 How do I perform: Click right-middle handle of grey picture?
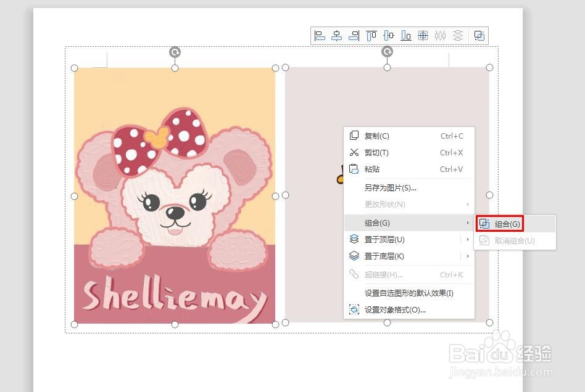click(x=489, y=195)
